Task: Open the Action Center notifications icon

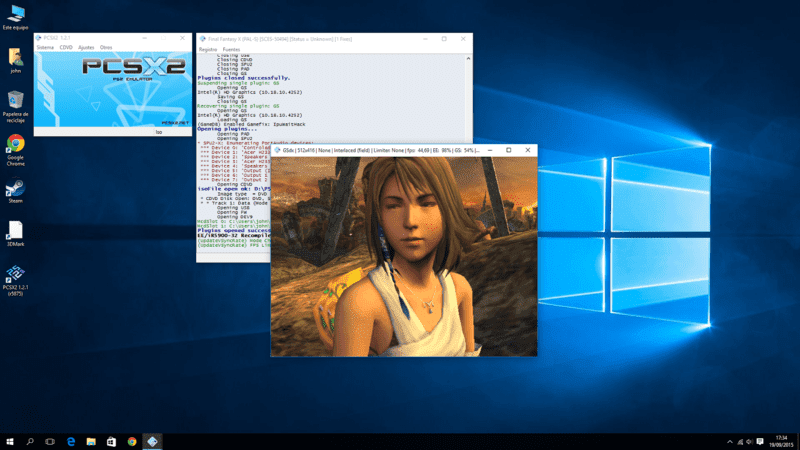Action: pyautogui.click(x=760, y=442)
